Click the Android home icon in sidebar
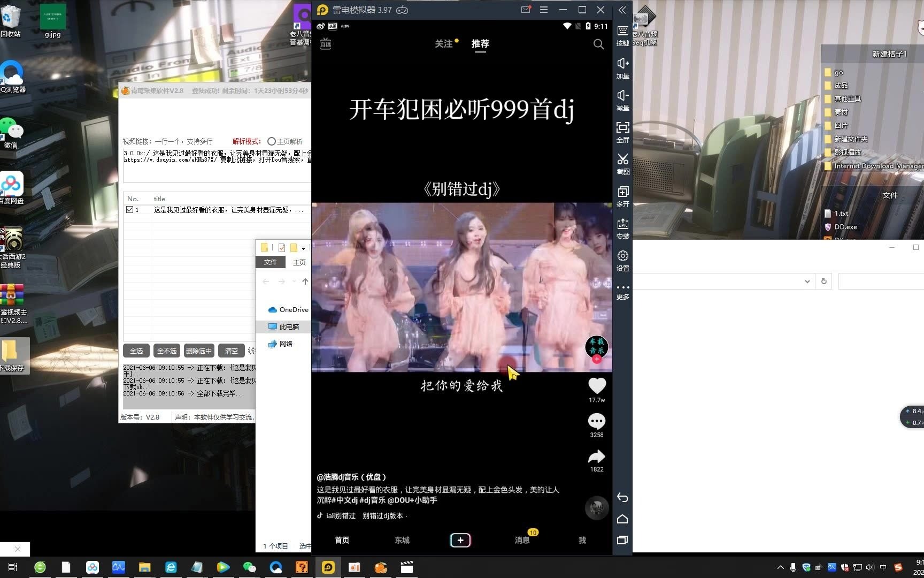This screenshot has width=924, height=578. click(622, 519)
